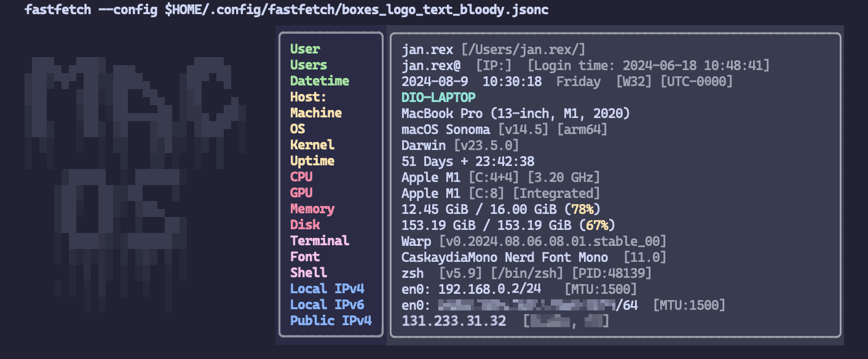Click 'Warp' terminal name
The height and width of the screenshot is (359, 868).
click(416, 241)
